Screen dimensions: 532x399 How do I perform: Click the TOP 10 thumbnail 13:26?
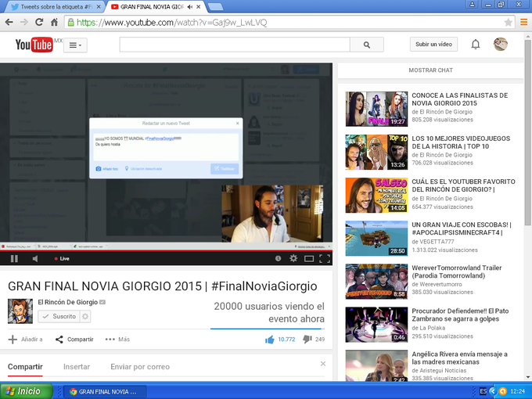(376, 152)
